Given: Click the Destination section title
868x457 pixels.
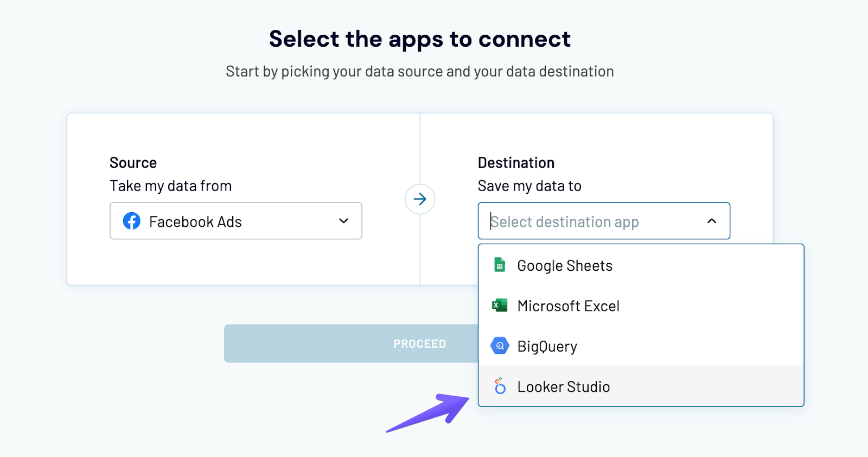Looking at the screenshot, I should (516, 163).
